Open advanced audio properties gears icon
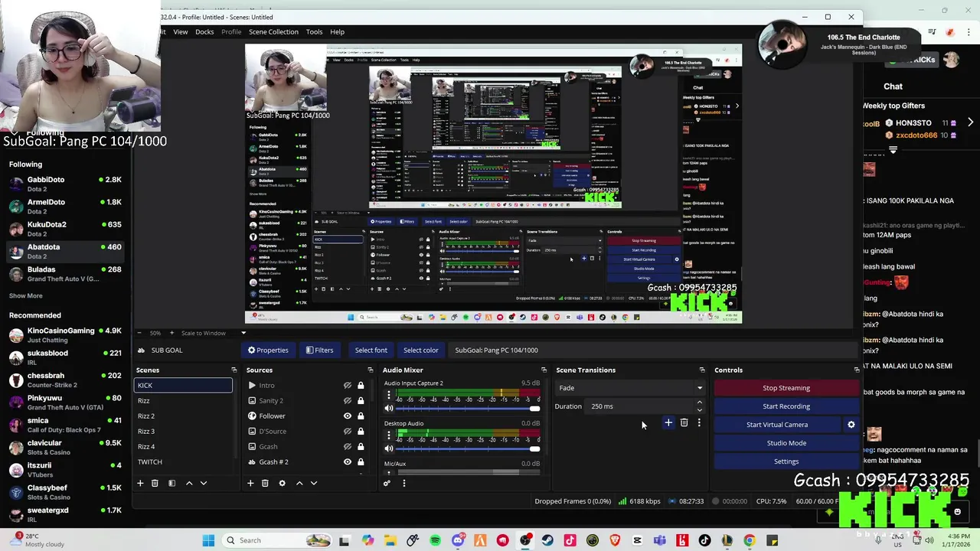980x551 pixels. [387, 483]
